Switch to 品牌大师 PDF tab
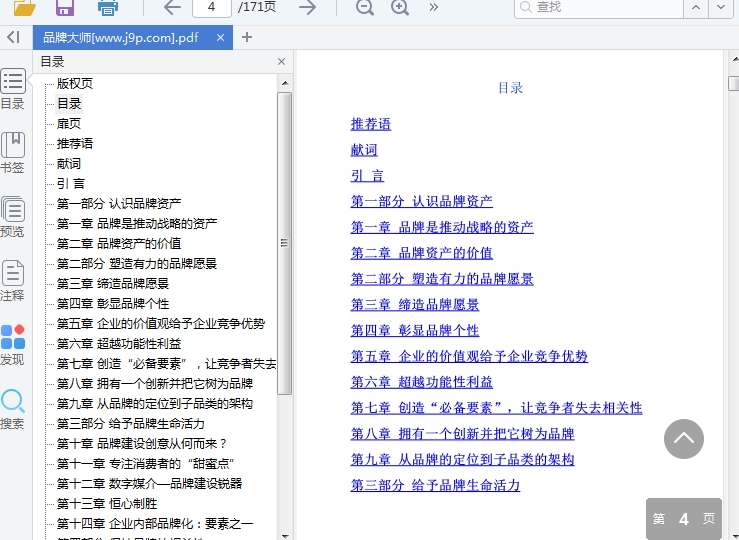The height and width of the screenshot is (540, 739). click(120, 38)
